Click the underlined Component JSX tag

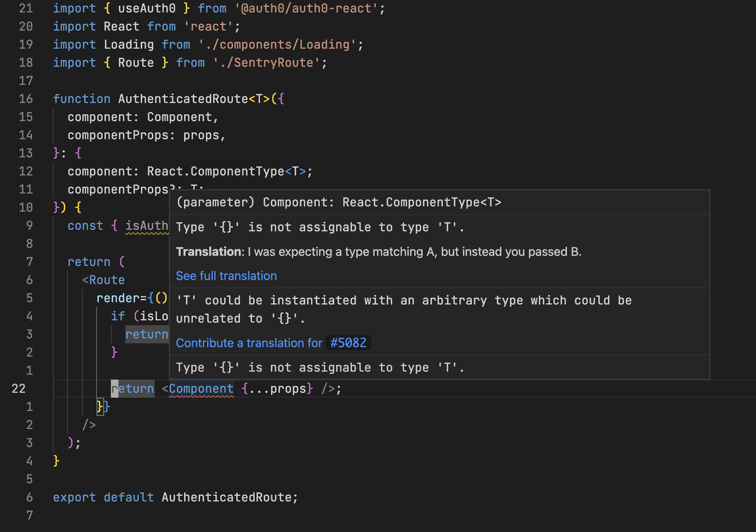coord(201,389)
